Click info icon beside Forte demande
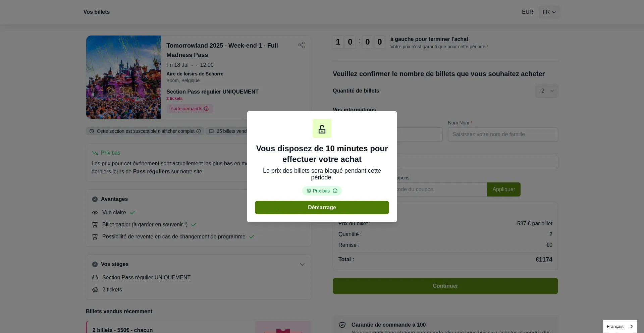644x333 pixels. pos(206,109)
